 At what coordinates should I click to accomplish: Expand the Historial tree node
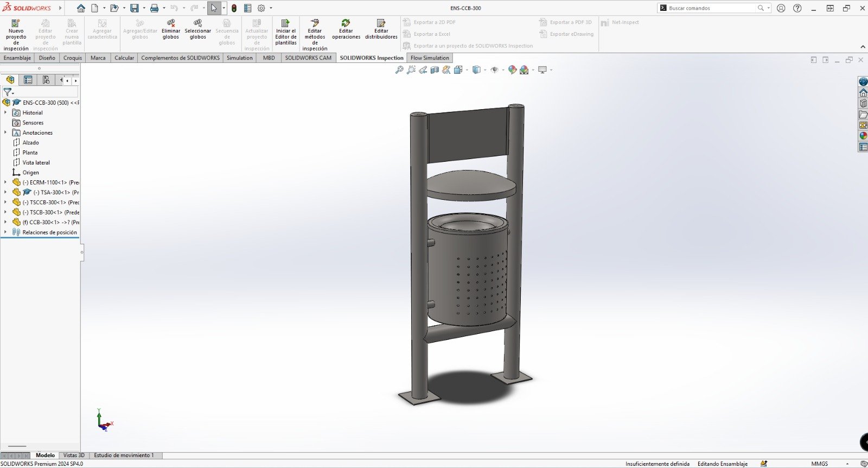point(5,113)
